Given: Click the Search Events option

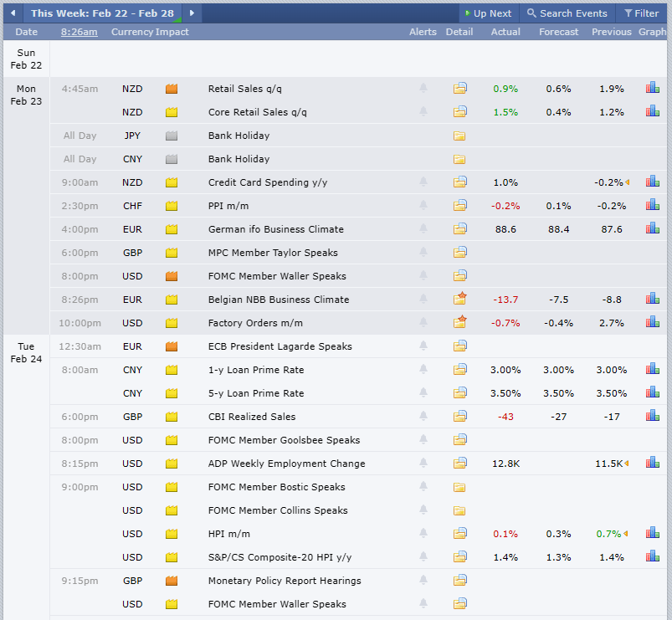Looking at the screenshot, I should click(x=567, y=13).
